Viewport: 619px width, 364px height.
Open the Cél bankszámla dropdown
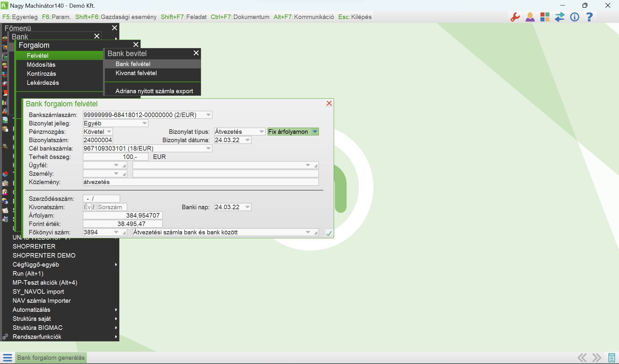coord(208,148)
